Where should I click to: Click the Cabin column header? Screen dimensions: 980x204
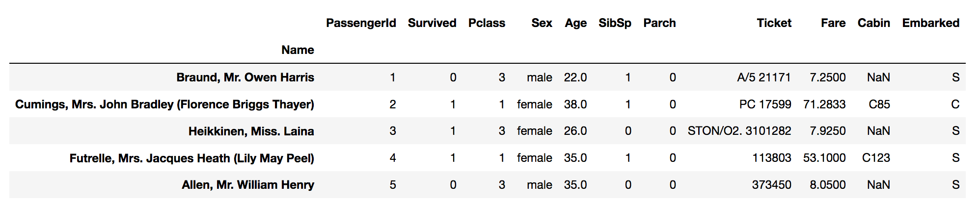(x=873, y=23)
